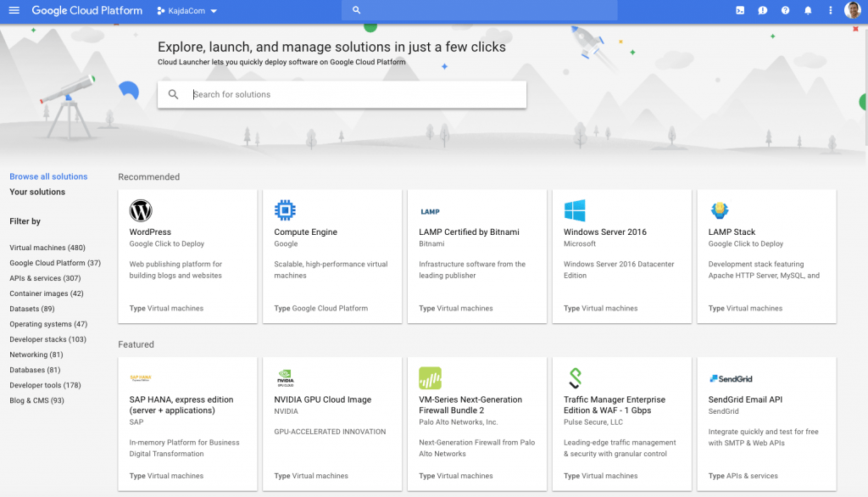The image size is (868, 497).
Task: Filter by Databases (81)
Action: pyautogui.click(x=35, y=370)
